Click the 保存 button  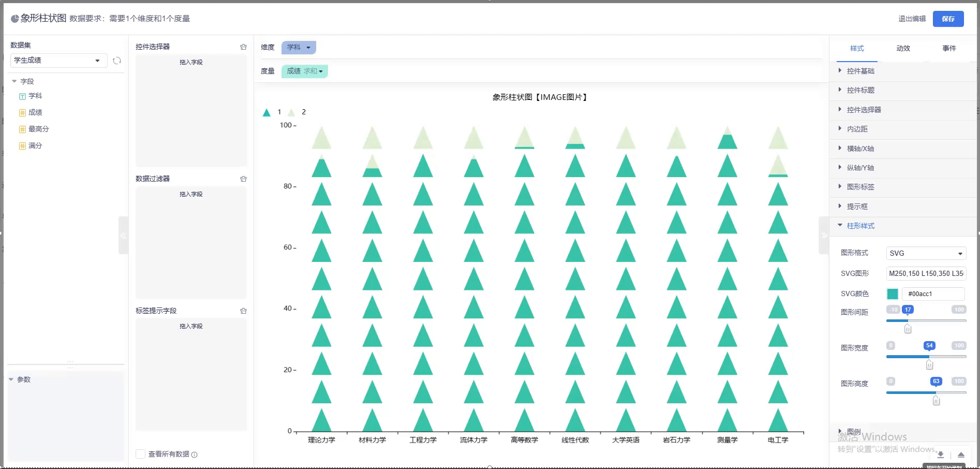[x=948, y=19]
